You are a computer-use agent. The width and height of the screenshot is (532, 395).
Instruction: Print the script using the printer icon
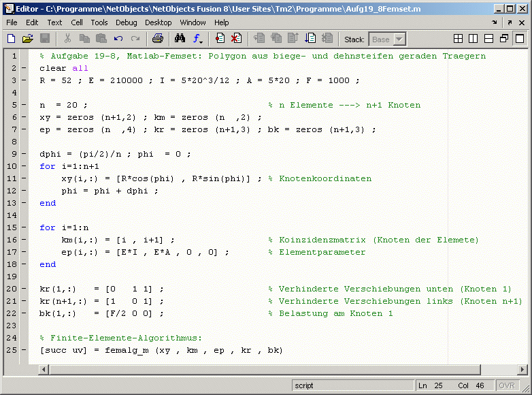coord(158,39)
